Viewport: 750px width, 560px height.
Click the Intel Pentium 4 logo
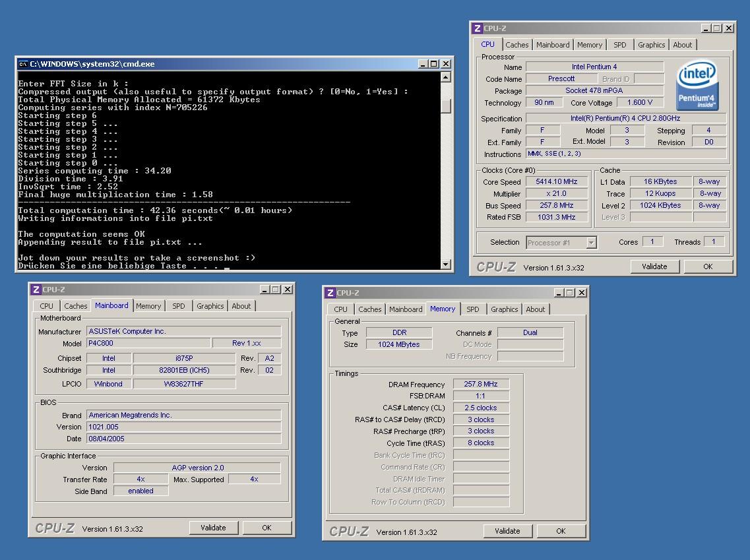click(697, 85)
